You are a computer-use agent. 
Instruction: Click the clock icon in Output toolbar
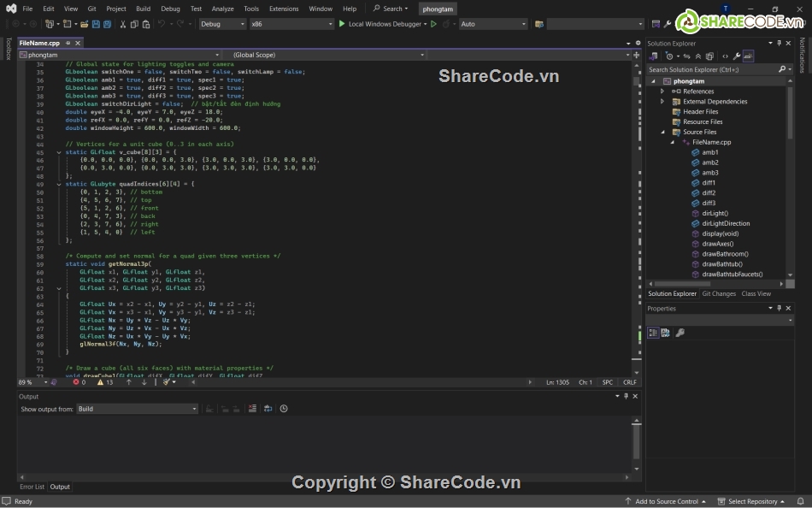[284, 409]
